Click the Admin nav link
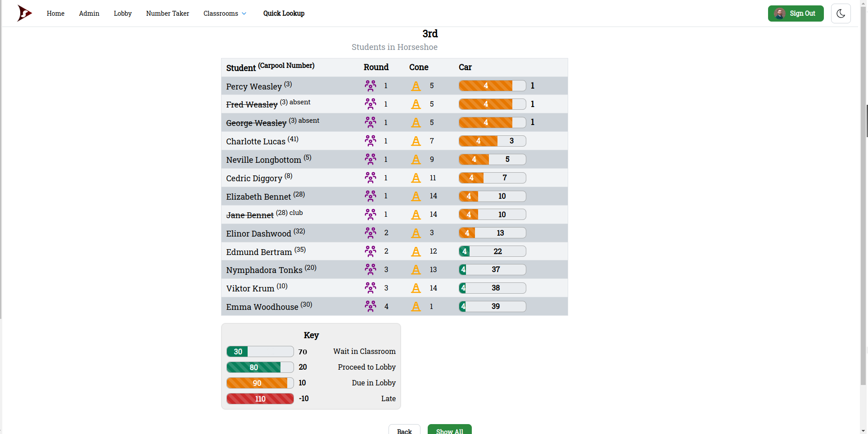This screenshot has height=434, width=868. click(89, 13)
